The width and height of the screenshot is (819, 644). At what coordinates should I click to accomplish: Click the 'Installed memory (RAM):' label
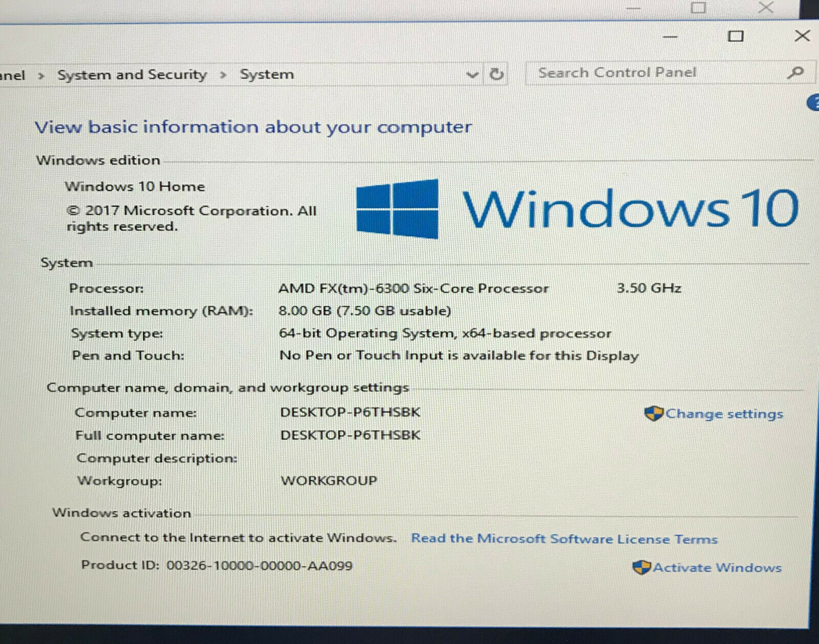[162, 311]
